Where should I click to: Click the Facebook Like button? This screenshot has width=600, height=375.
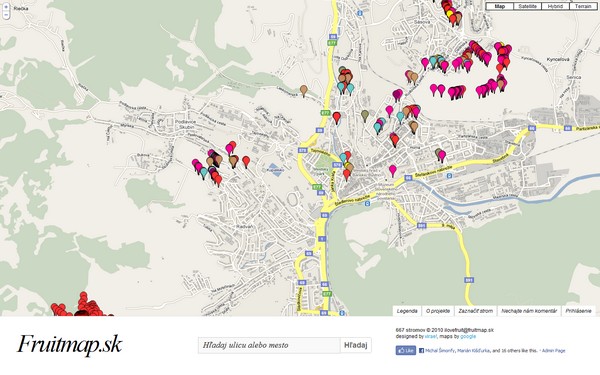tap(406, 350)
